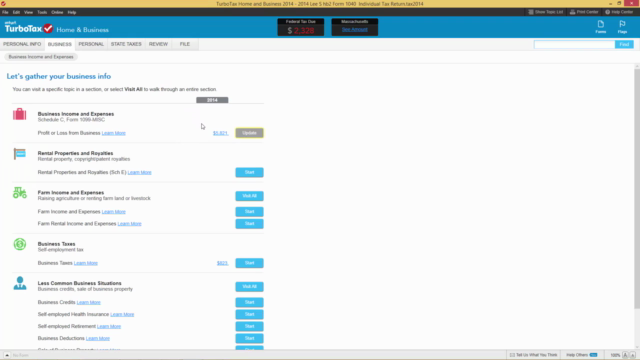Screen dimensions: 640x360
Task: Start Business Credits
Action: 249,302
